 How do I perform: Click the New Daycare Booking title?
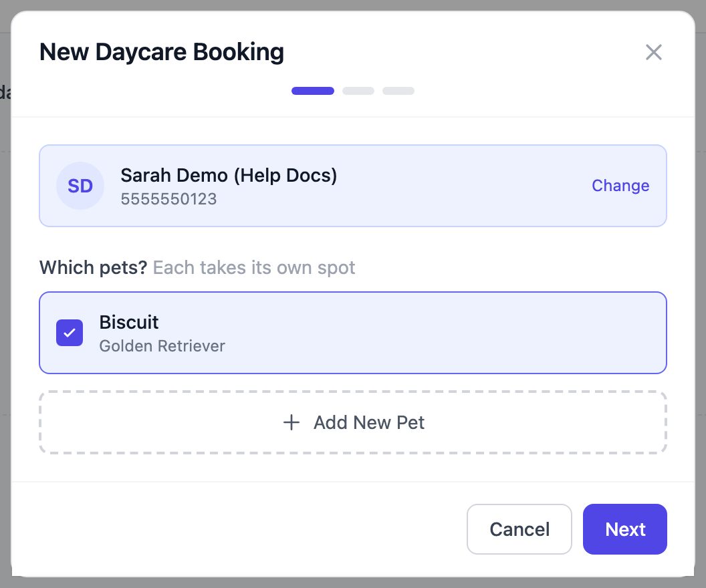pyautogui.click(x=162, y=52)
